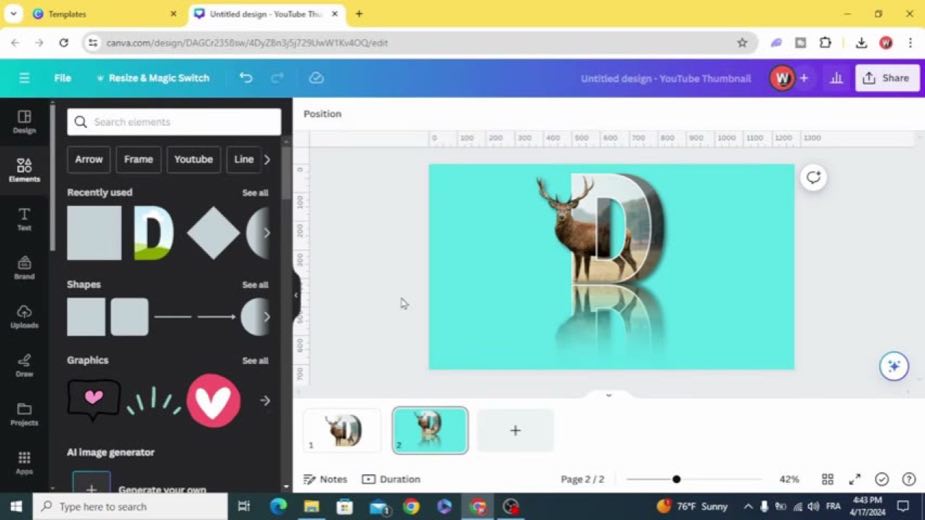Select the Untitled design browser tab
This screenshot has width=925, height=520.
267,14
